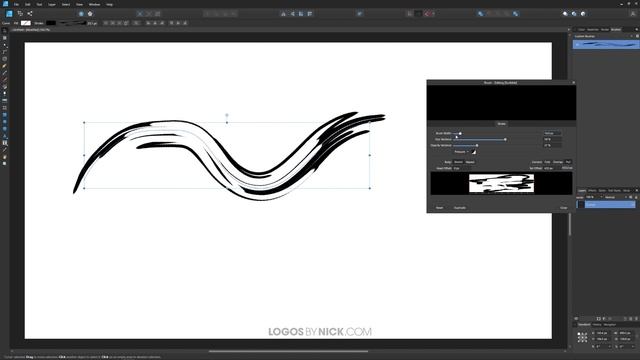Open the Fill color swatch
The width and height of the screenshot is (640, 360).
[26, 23]
